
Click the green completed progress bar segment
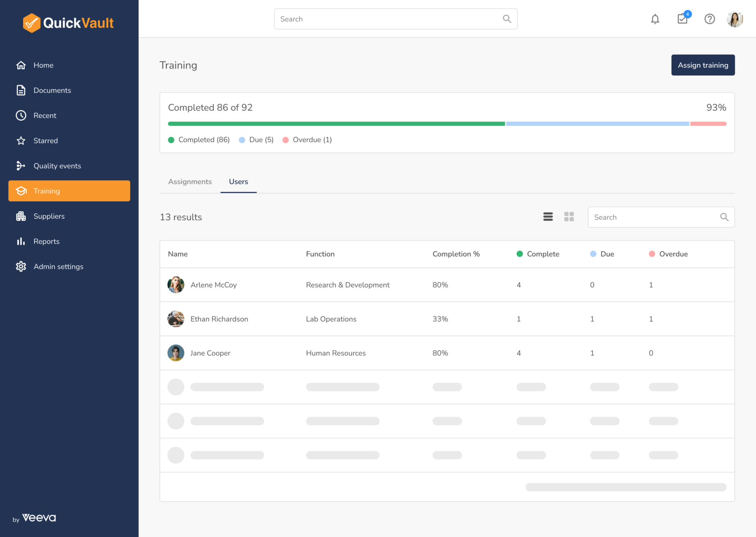(x=336, y=124)
